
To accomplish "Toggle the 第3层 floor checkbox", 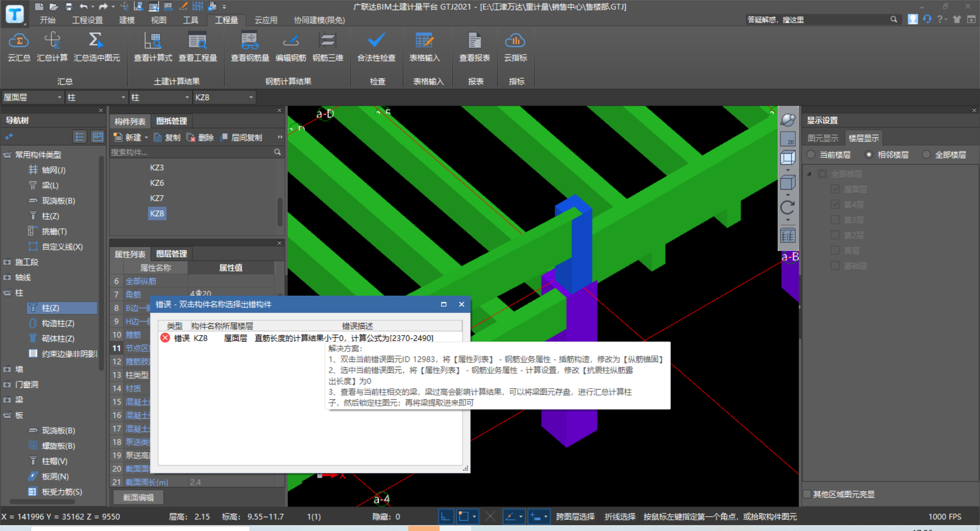I will point(835,220).
